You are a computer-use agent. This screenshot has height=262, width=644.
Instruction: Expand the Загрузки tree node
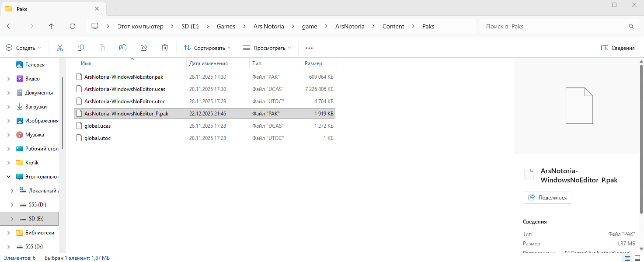click(9, 107)
